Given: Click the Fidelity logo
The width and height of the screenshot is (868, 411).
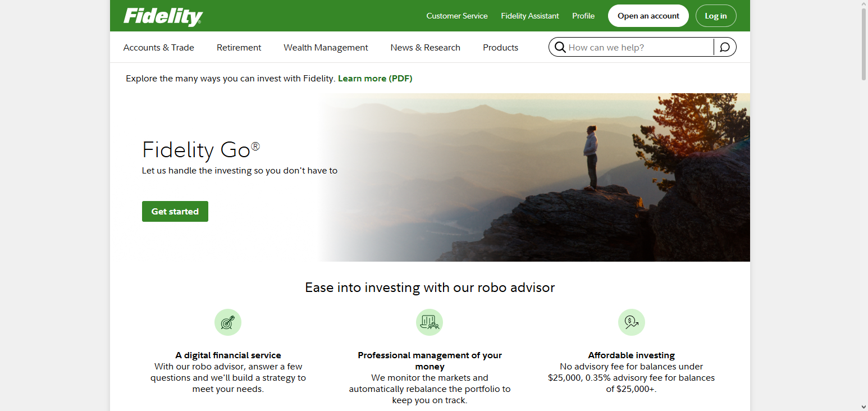Looking at the screenshot, I should point(163,16).
